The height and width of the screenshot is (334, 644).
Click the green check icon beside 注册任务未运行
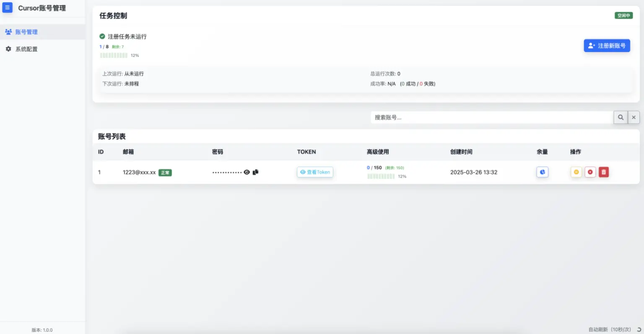point(102,36)
